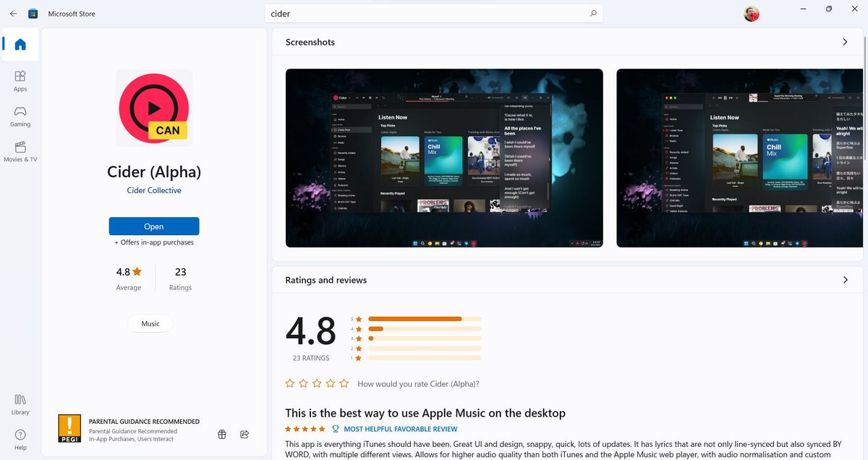Open Cider with the Open button

[x=153, y=226]
